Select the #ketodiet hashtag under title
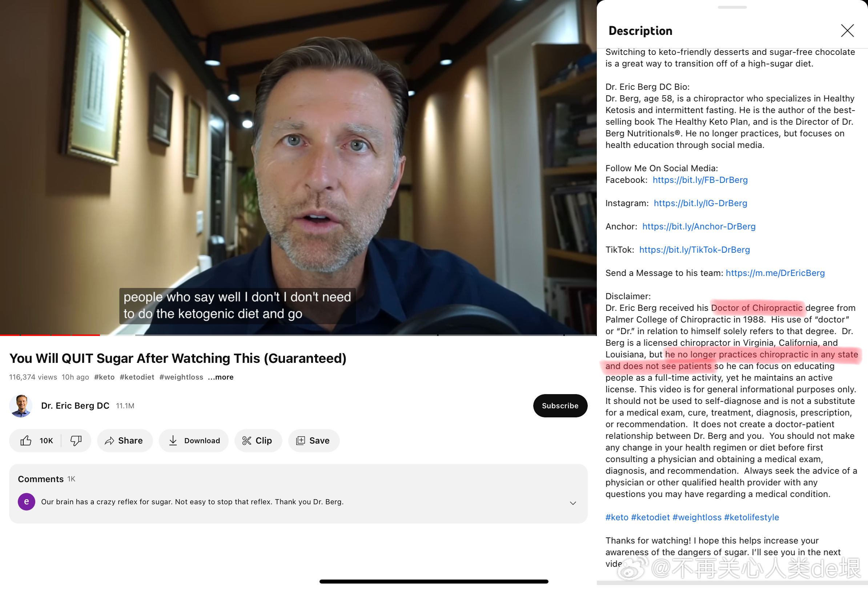The height and width of the screenshot is (589, 868). (x=137, y=377)
